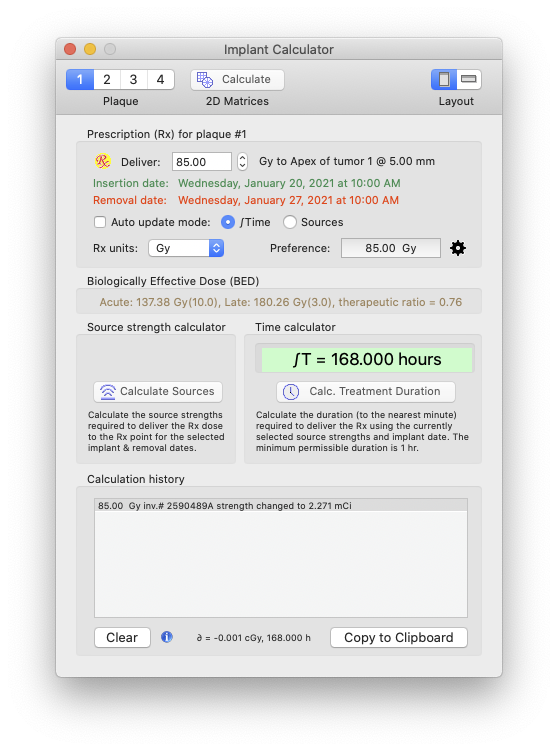Click the radiating source icon in Calculate Sources
The image size is (558, 751).
point(108,392)
